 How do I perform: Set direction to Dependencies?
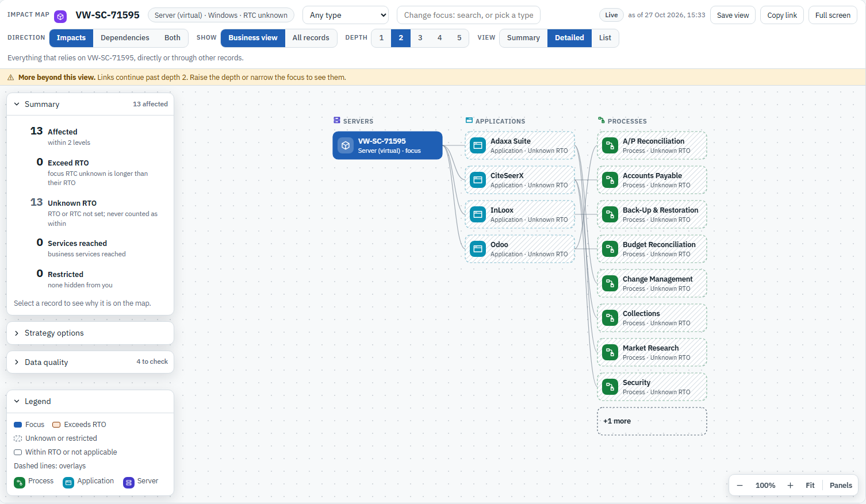[x=125, y=38]
